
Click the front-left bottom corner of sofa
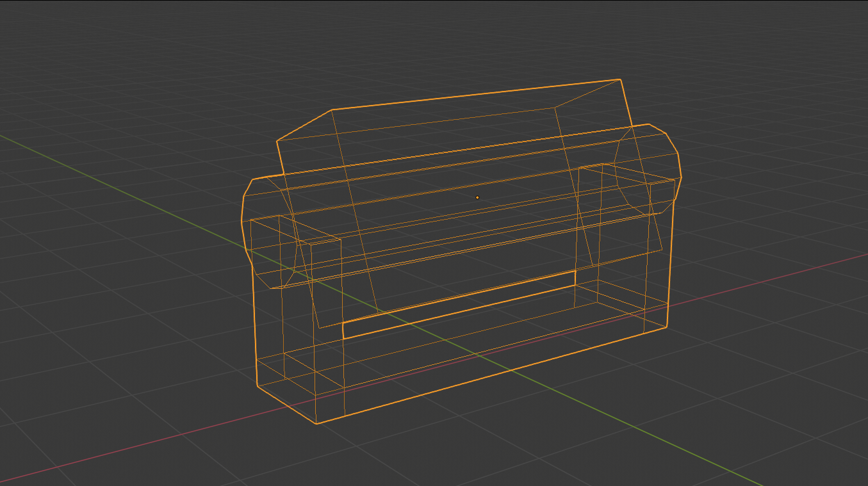pyautogui.click(x=316, y=423)
